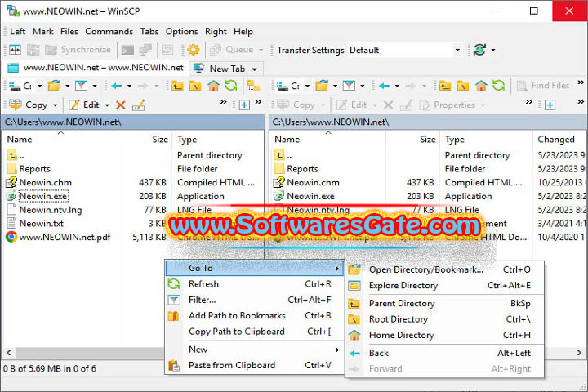Click the right panel Parent Directory icon
Screen dimensions: 588x392
pyautogui.click(x=445, y=86)
